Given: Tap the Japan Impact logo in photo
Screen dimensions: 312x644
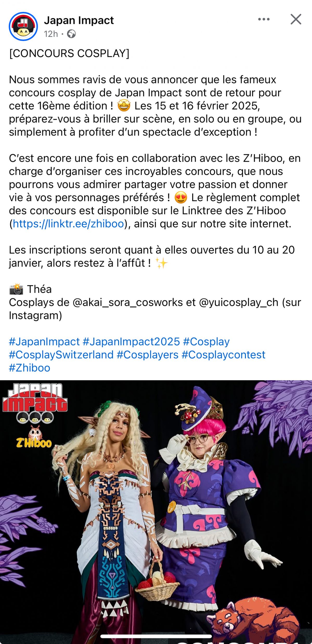Looking at the screenshot, I should point(35,403).
